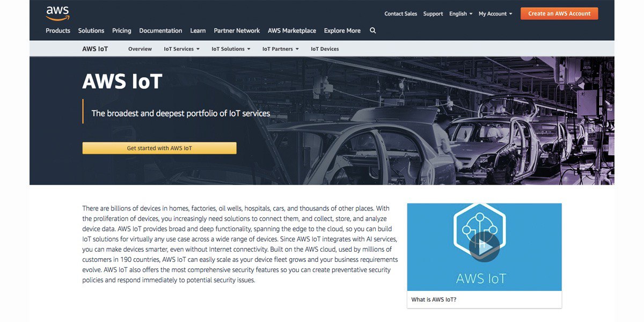Viewport: 644px width, 322px height.
Task: Expand the English language dropdown
Action: point(461,14)
